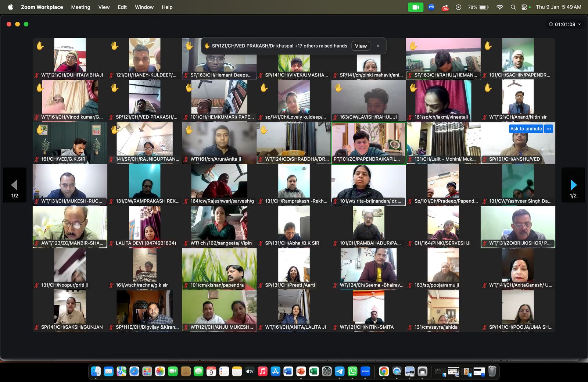588x382 pixels.
Task: Launch Google Chrome from the Dock
Action: [384, 372]
